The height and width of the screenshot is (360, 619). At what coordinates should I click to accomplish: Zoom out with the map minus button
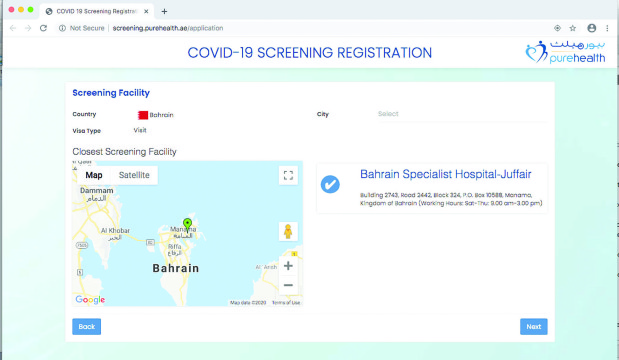pos(288,285)
